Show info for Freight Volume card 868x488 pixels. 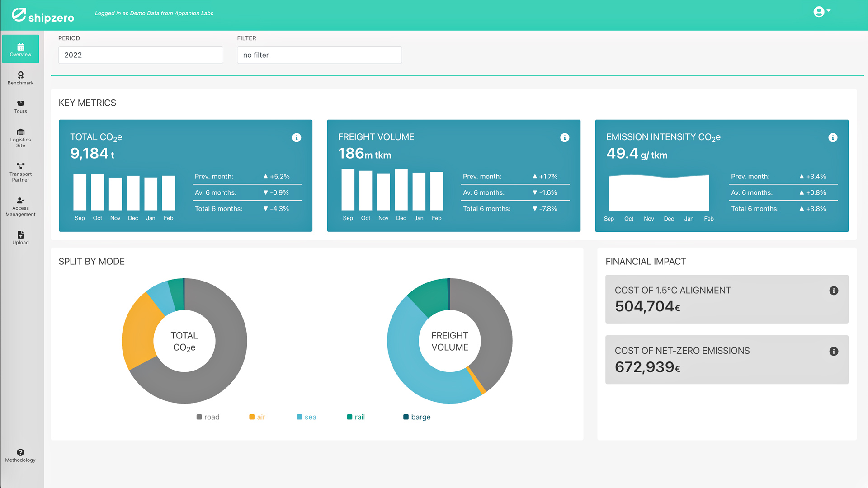click(x=565, y=137)
